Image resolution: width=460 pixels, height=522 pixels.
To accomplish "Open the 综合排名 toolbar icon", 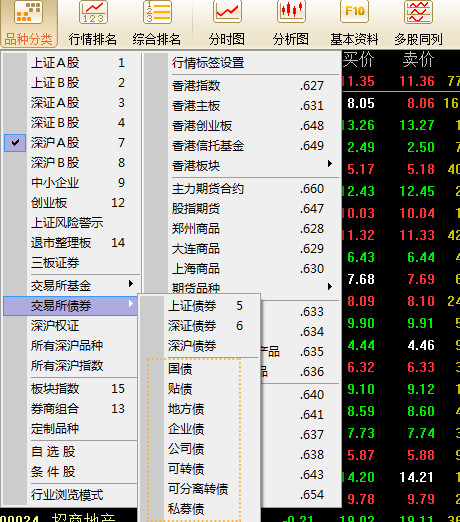I will 157,24.
